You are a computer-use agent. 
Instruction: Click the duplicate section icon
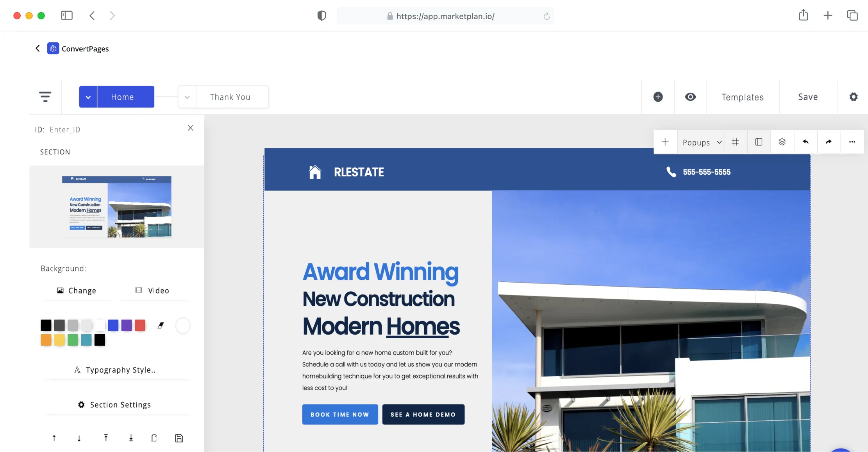click(154, 438)
